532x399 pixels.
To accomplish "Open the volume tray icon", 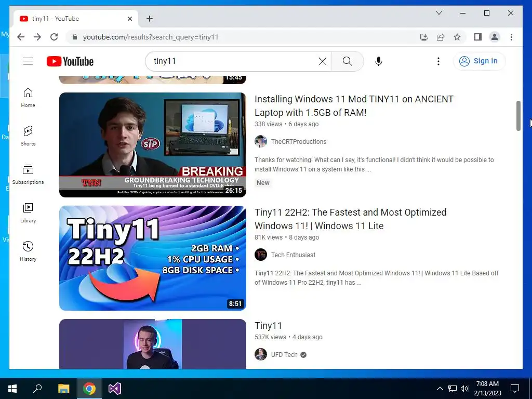I will [x=464, y=389].
